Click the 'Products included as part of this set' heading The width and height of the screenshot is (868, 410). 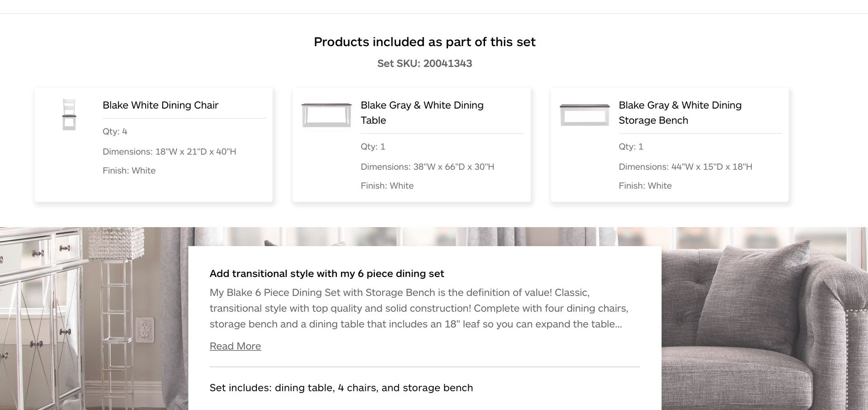[425, 42]
